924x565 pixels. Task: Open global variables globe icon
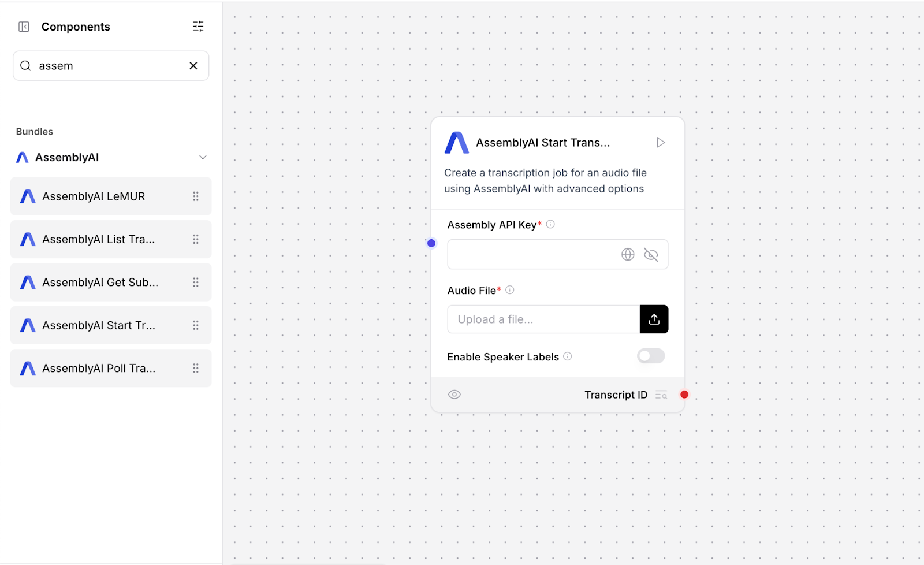(x=628, y=254)
